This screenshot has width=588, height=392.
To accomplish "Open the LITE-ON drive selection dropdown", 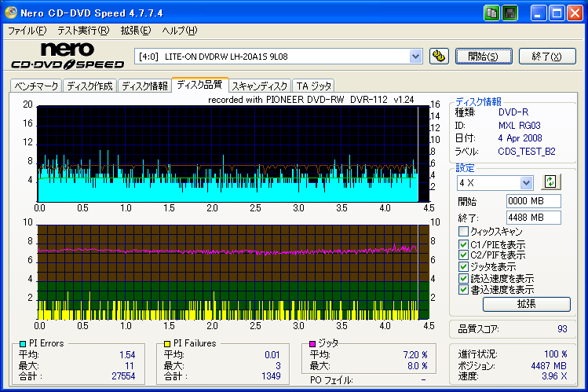I will [x=415, y=57].
